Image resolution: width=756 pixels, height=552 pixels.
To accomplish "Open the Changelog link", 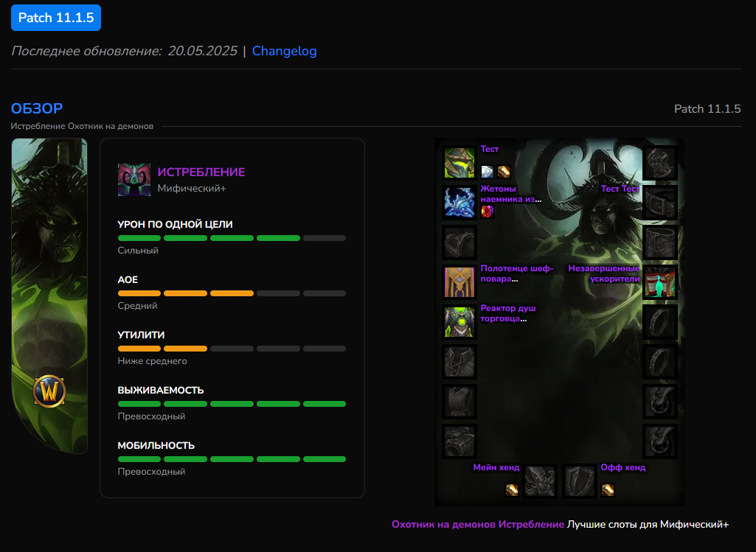I will [x=285, y=51].
